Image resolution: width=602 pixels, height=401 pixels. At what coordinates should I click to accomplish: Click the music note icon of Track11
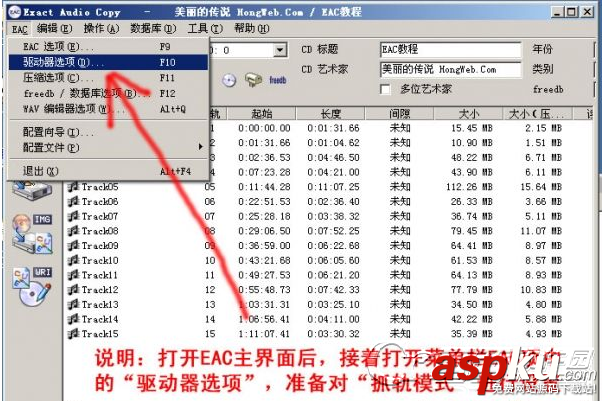73,275
